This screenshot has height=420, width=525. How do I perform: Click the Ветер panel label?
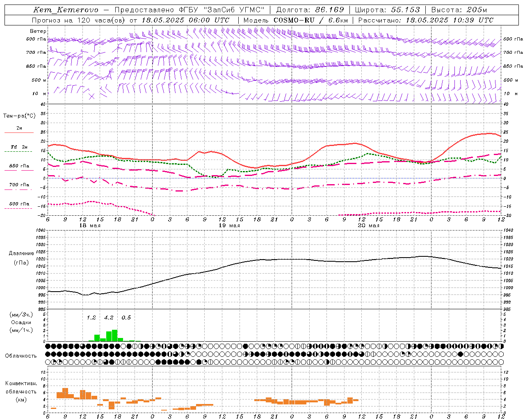pos(38,31)
